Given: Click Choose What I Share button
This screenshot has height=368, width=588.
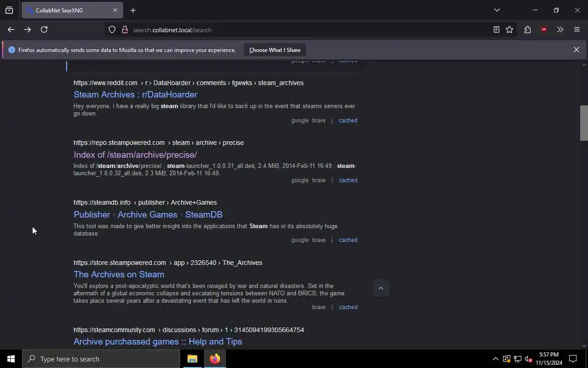Looking at the screenshot, I should (275, 50).
